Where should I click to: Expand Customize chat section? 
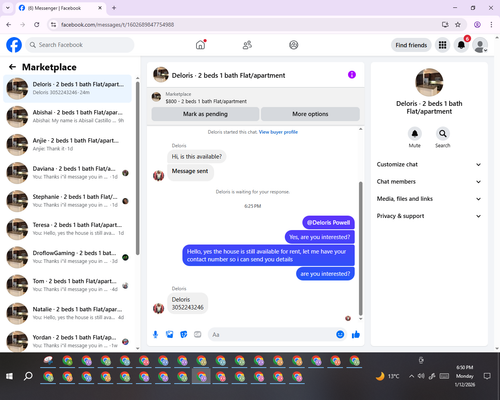point(429,164)
